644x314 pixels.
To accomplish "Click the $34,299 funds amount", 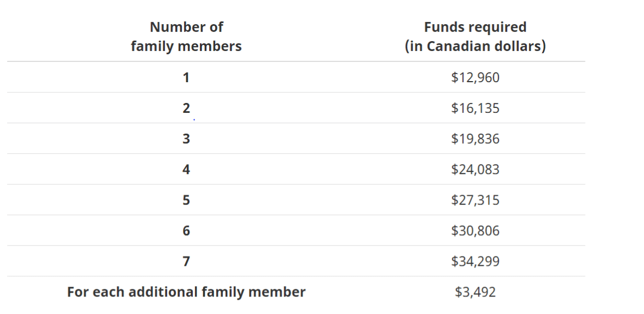I will click(475, 261).
